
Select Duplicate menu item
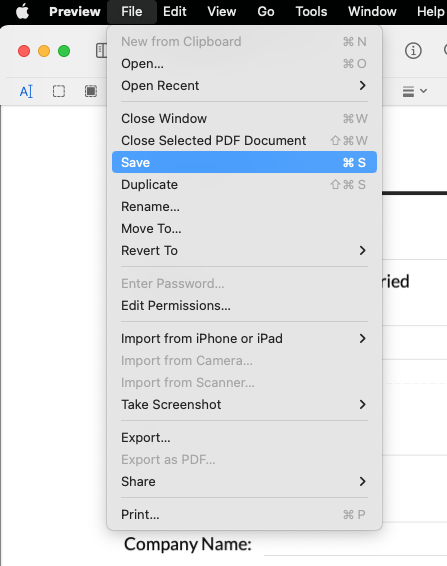(x=244, y=184)
